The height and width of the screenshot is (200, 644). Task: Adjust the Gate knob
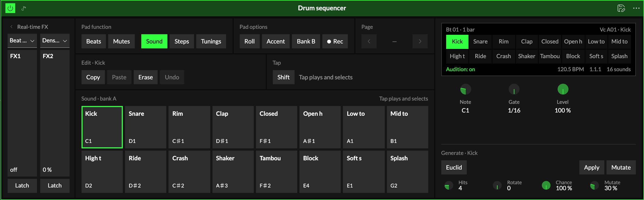[x=514, y=89]
